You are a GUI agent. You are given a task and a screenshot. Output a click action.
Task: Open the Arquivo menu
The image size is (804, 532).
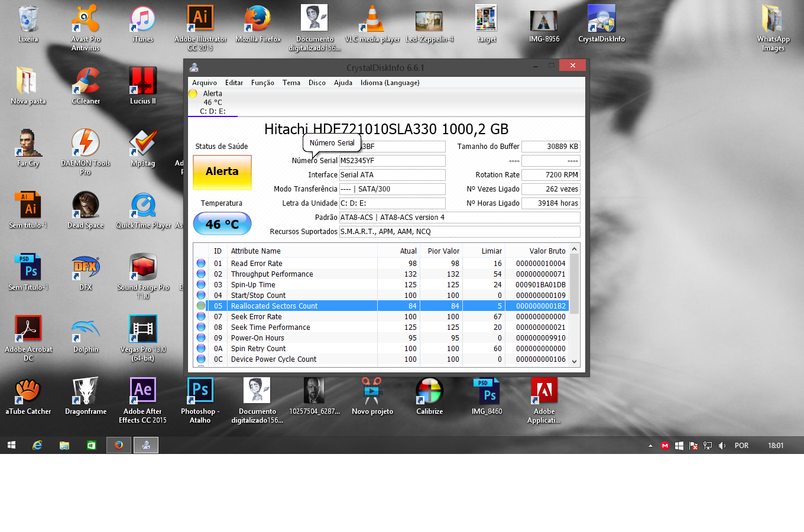coord(205,83)
